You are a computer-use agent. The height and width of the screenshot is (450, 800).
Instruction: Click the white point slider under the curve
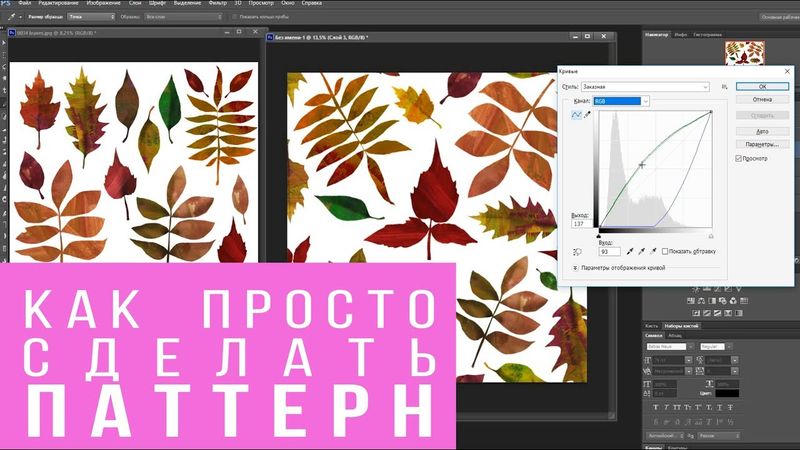pos(711,236)
